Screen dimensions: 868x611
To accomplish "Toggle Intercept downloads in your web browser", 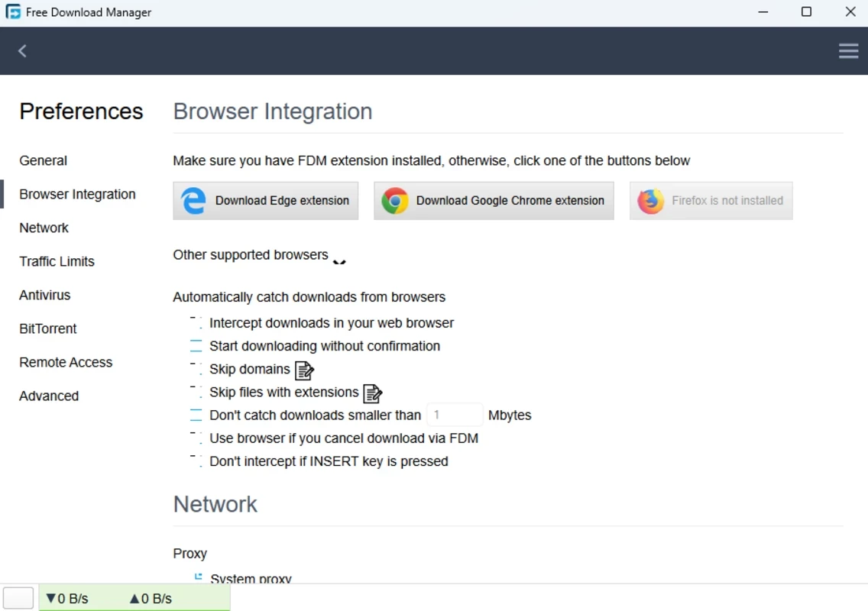I will click(x=196, y=323).
